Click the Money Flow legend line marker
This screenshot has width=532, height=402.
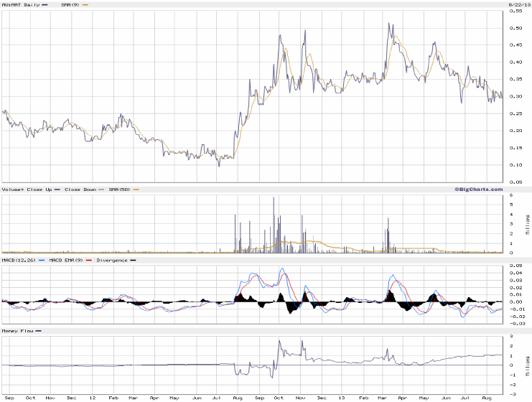click(x=38, y=331)
